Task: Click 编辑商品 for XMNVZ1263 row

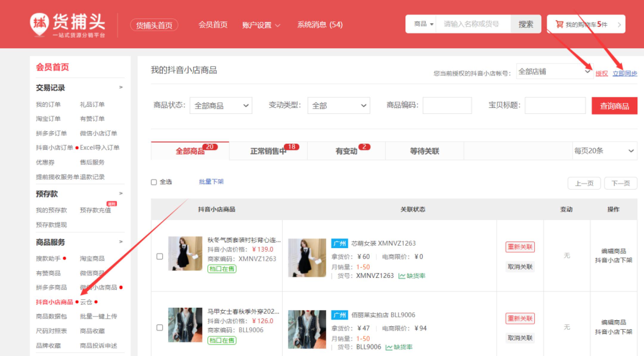Action: [614, 251]
